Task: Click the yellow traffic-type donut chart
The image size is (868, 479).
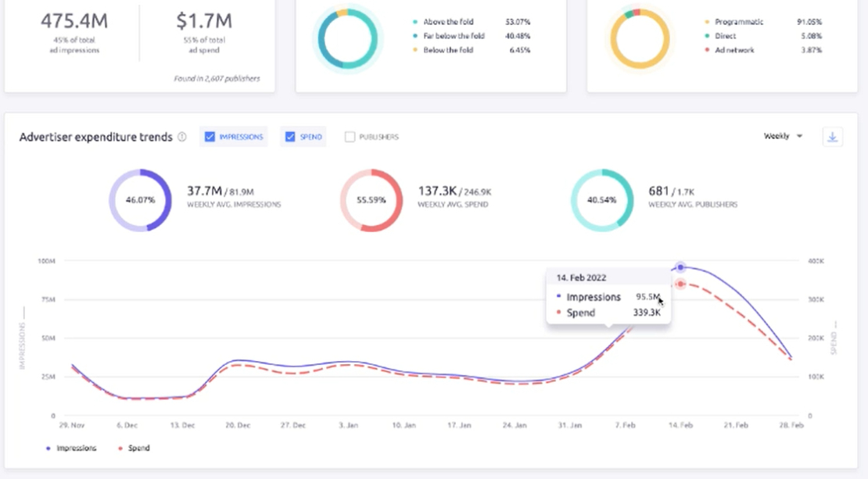Action: click(640, 36)
